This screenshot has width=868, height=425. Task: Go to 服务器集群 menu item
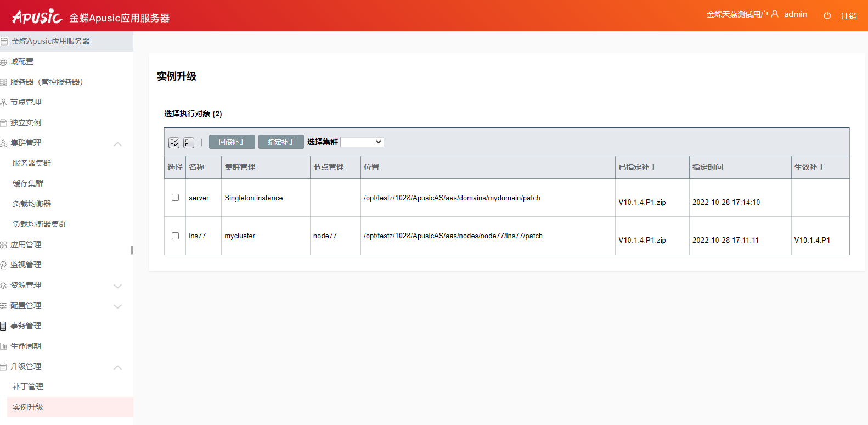pos(32,163)
